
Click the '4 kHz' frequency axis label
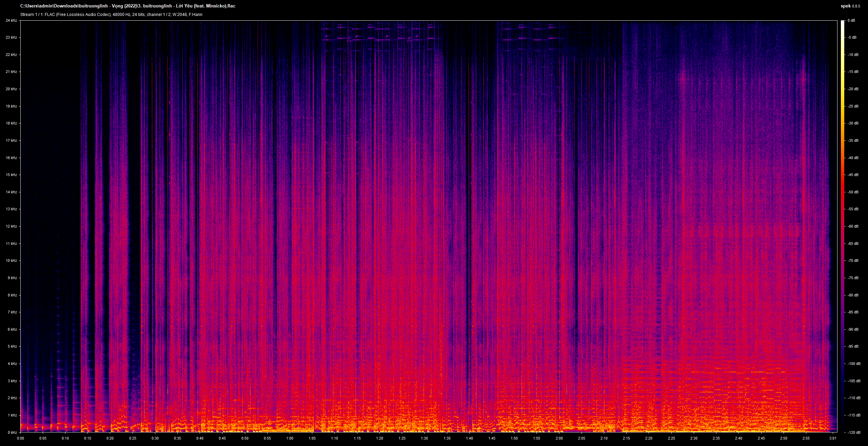(x=12, y=364)
